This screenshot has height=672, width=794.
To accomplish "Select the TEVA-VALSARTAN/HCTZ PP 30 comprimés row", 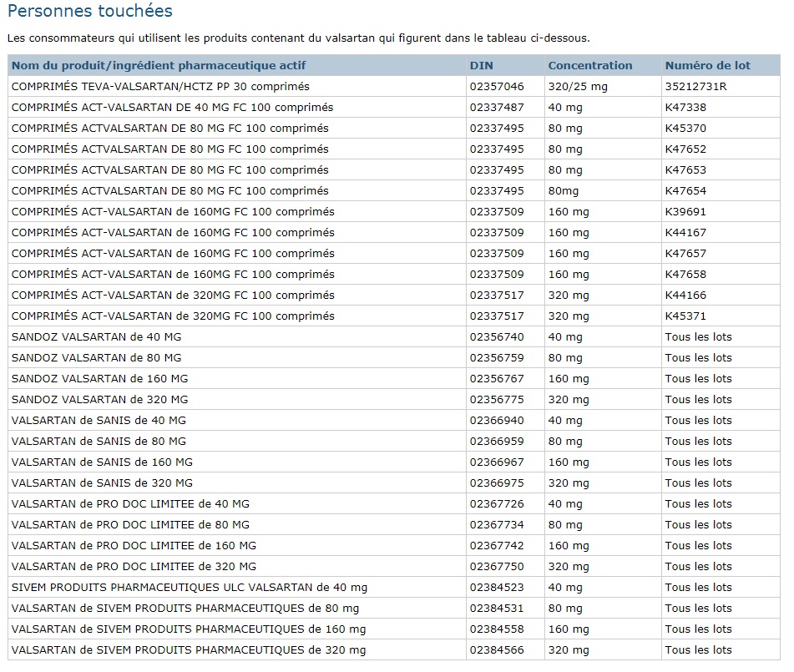I will tap(394, 87).
